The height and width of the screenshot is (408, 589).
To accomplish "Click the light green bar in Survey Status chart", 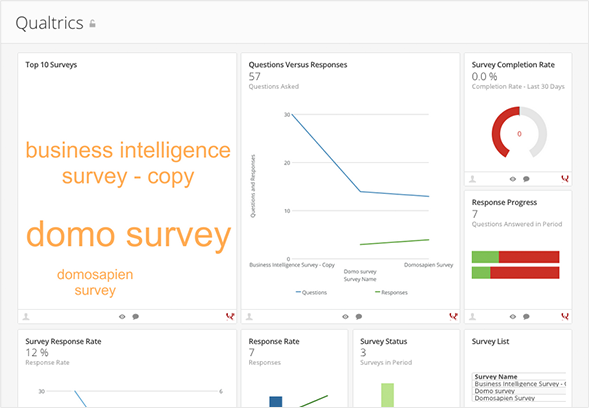I will click(387, 395).
